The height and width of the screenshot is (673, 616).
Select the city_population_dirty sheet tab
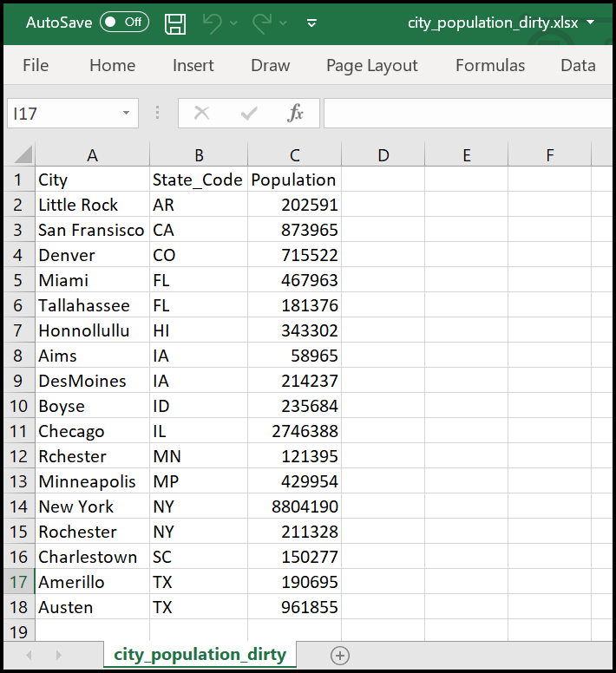pyautogui.click(x=200, y=654)
